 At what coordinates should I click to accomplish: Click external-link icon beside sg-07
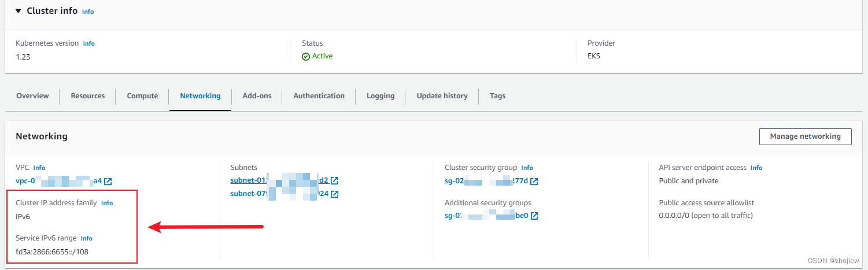click(535, 216)
